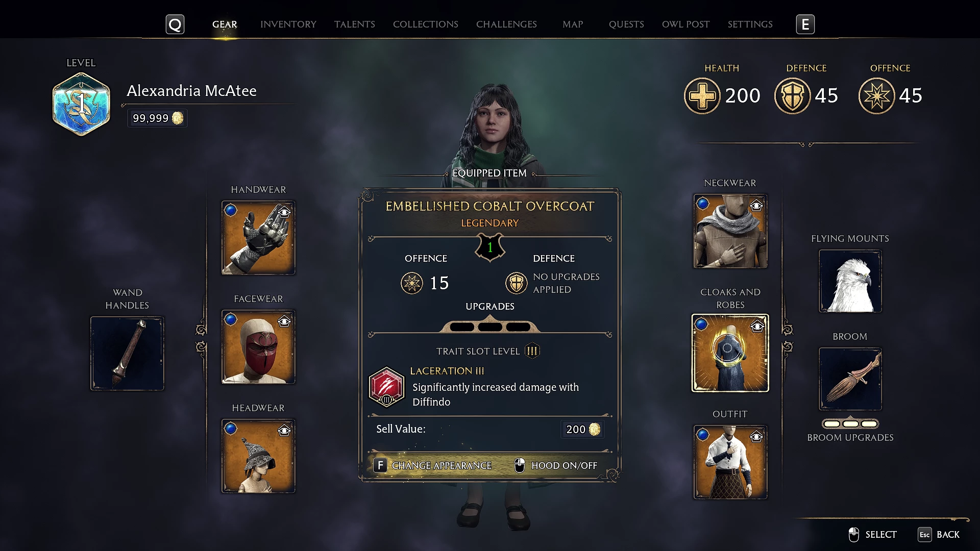Open the Wand Handles slot
Screen dimensions: 980x551
coord(127,354)
